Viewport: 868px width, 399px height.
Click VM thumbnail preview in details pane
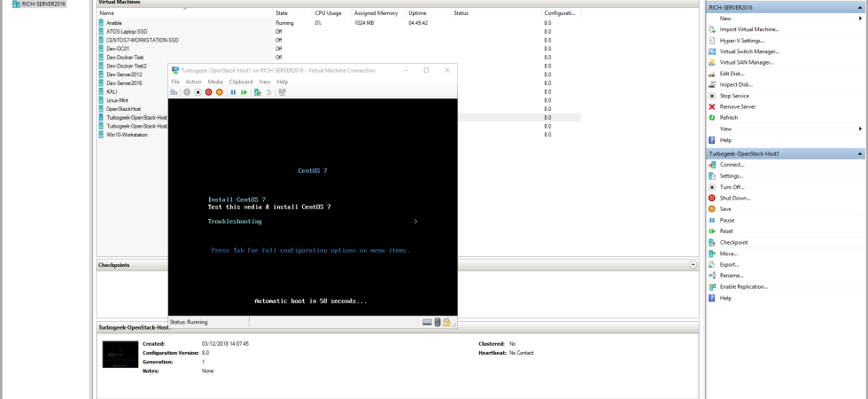pyautogui.click(x=120, y=355)
